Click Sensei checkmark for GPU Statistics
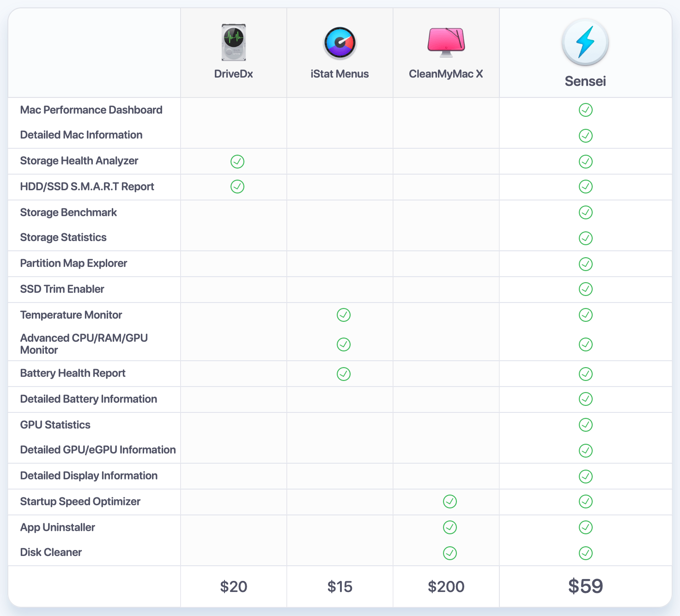The image size is (680, 616). 586,425
